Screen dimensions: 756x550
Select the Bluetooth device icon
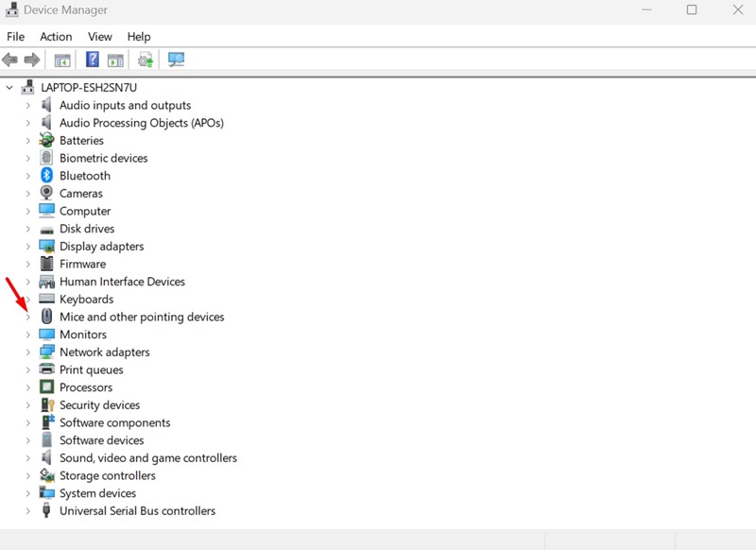(x=47, y=176)
